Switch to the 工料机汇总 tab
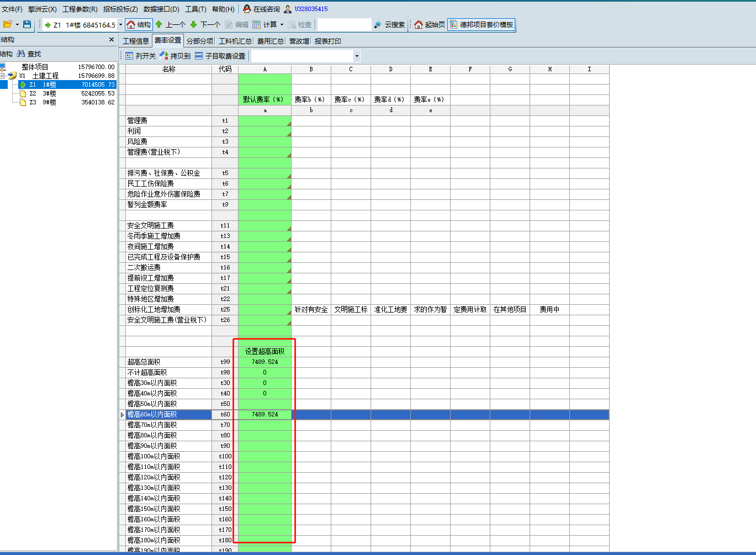This screenshot has width=756, height=555. pyautogui.click(x=235, y=41)
